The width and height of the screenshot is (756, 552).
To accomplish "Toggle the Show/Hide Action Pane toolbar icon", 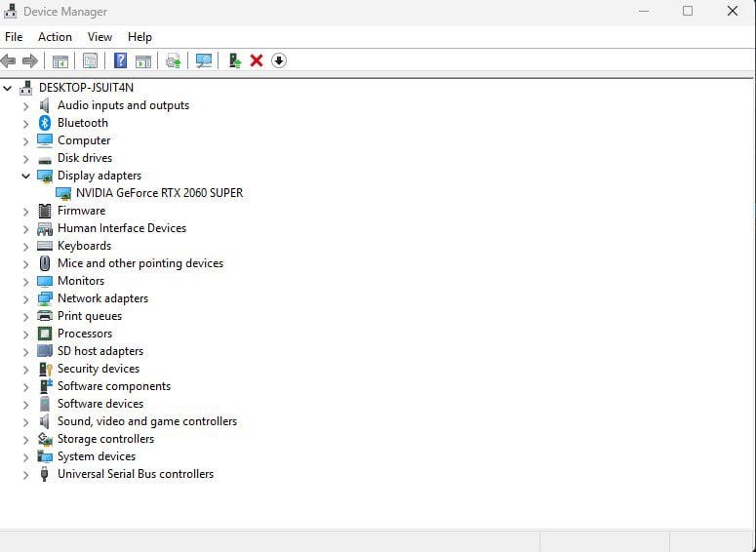I will coord(143,60).
